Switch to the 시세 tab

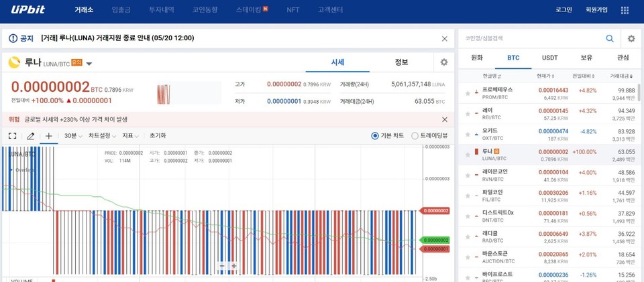tap(337, 62)
